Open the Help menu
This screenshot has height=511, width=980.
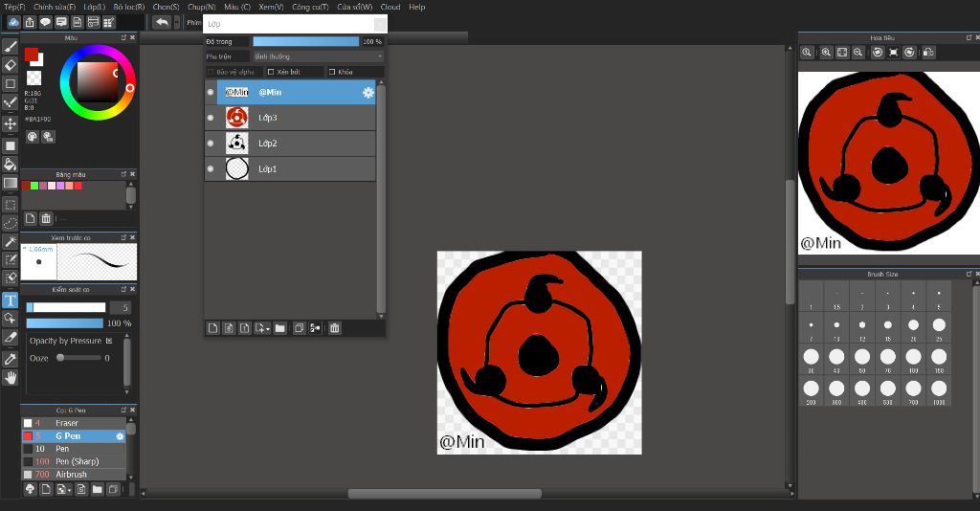coord(417,7)
